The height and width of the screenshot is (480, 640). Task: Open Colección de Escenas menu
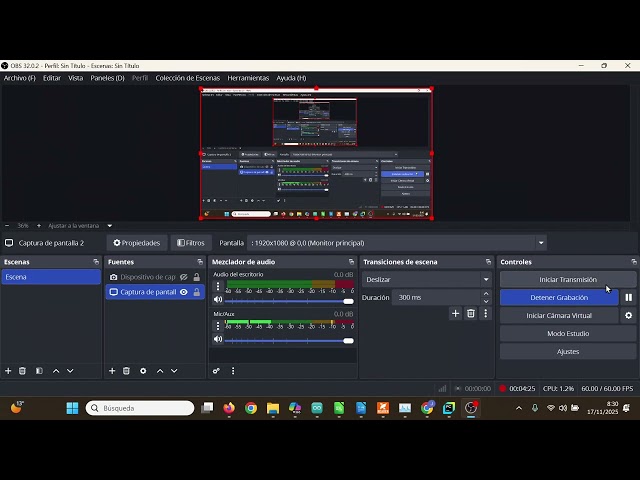[188, 78]
